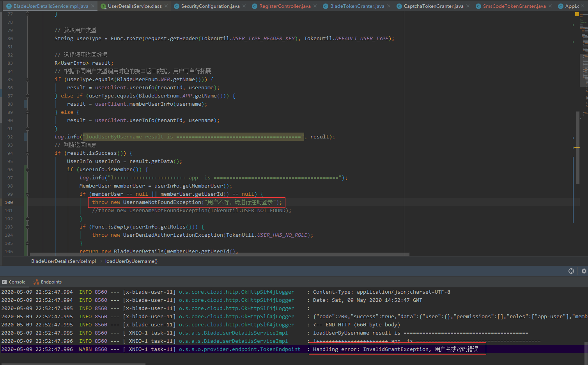Click the o.s.s.o.provider.endpoint.TokenEndpoint logger in the console
The image size is (588, 365).
[x=239, y=349]
